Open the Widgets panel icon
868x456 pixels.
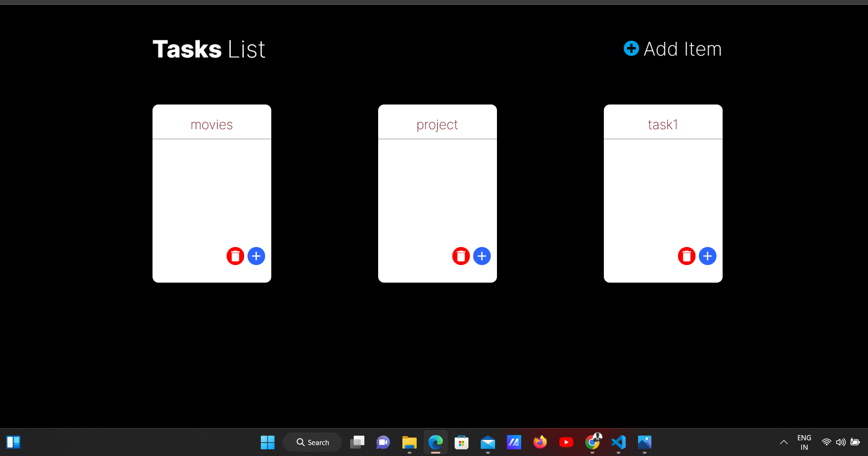pos(13,442)
